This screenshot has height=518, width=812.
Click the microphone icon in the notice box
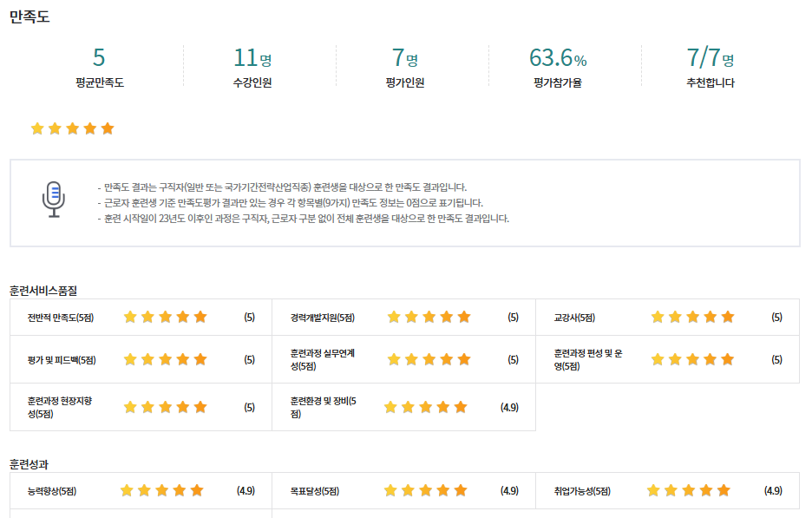click(54, 199)
